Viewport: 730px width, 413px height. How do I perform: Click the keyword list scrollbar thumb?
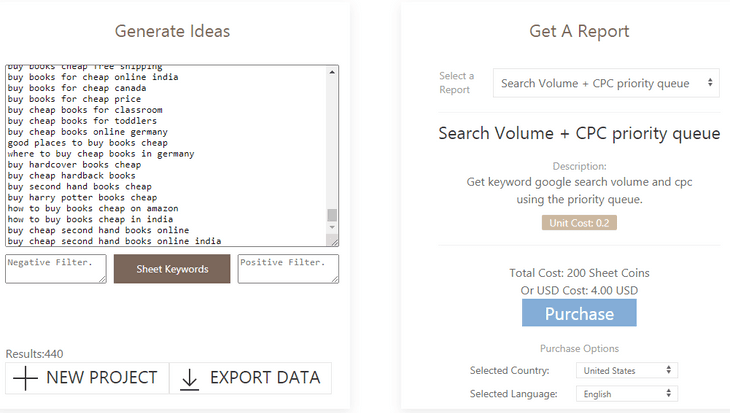(x=332, y=215)
